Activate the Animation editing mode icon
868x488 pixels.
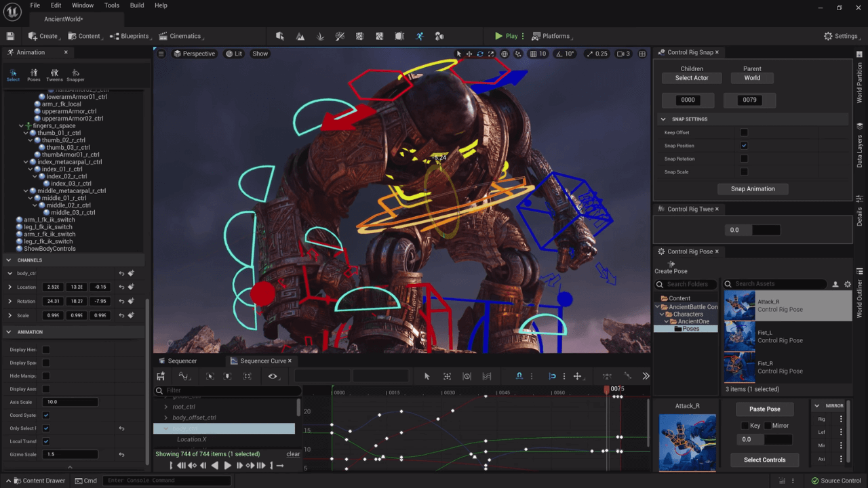(x=420, y=36)
